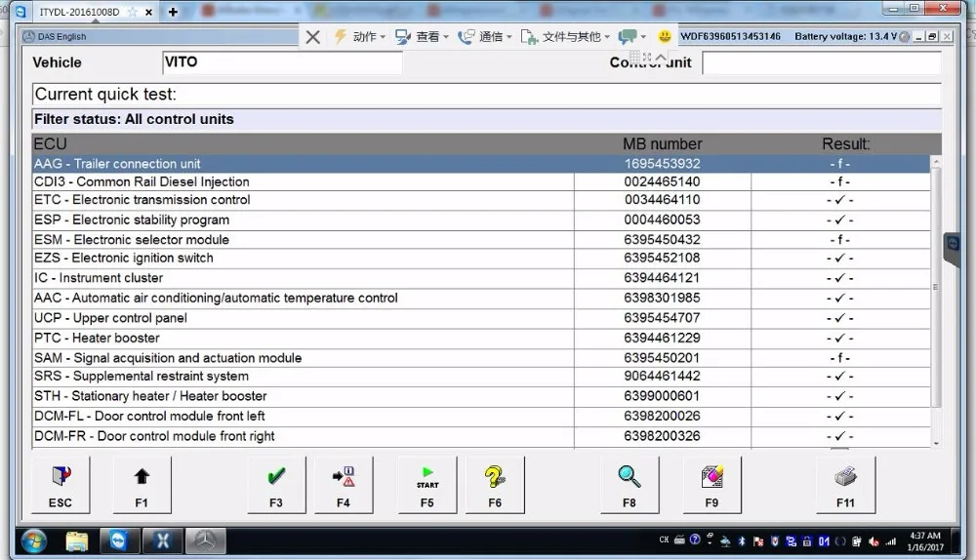Open the chat bubble dropdown
This screenshot has height=560, width=976.
pyautogui.click(x=631, y=37)
